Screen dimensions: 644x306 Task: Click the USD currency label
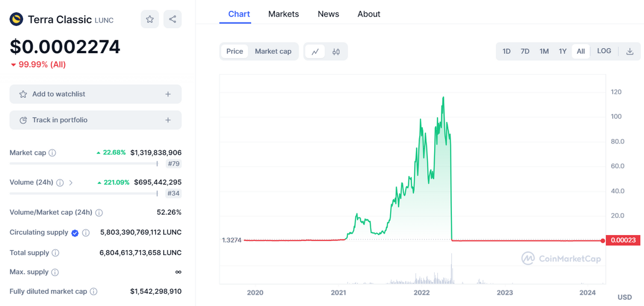point(625,297)
